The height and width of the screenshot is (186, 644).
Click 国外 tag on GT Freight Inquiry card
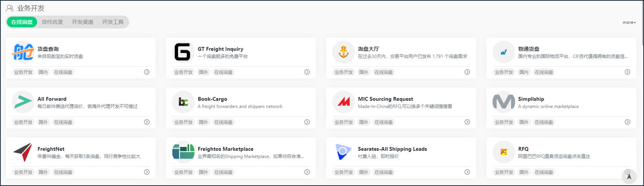pos(203,72)
